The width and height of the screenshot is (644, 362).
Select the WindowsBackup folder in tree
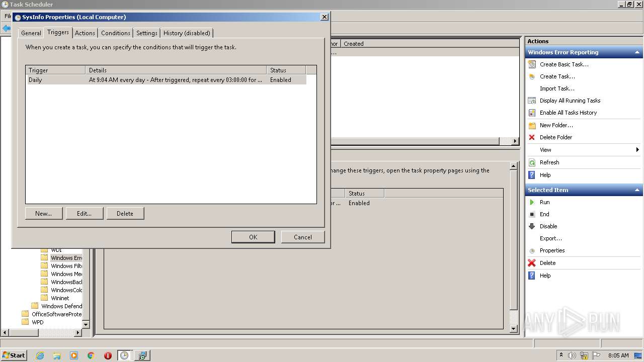[x=66, y=282]
